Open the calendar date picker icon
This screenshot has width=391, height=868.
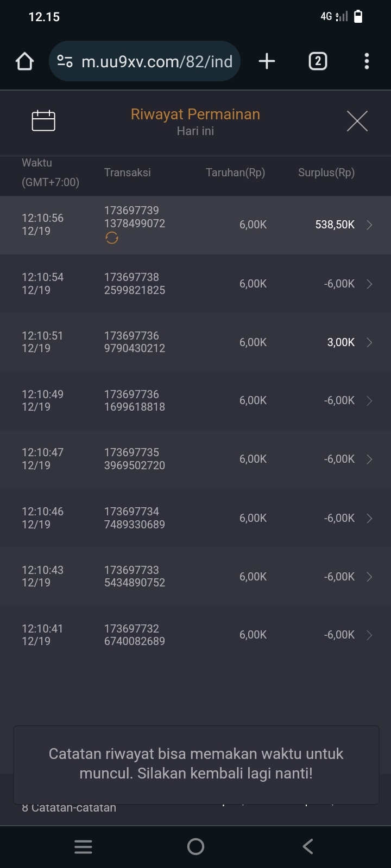point(43,120)
